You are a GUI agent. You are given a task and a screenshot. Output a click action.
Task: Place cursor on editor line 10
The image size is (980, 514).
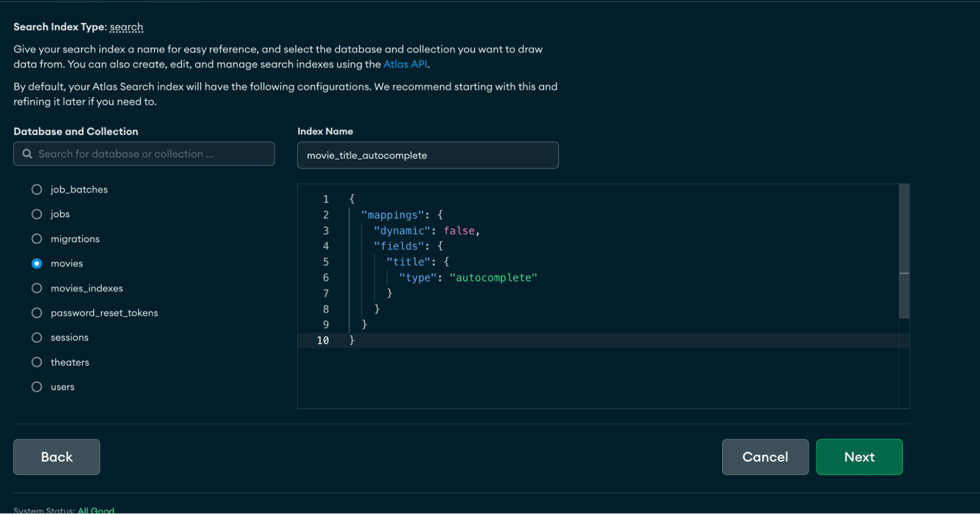coord(490,340)
